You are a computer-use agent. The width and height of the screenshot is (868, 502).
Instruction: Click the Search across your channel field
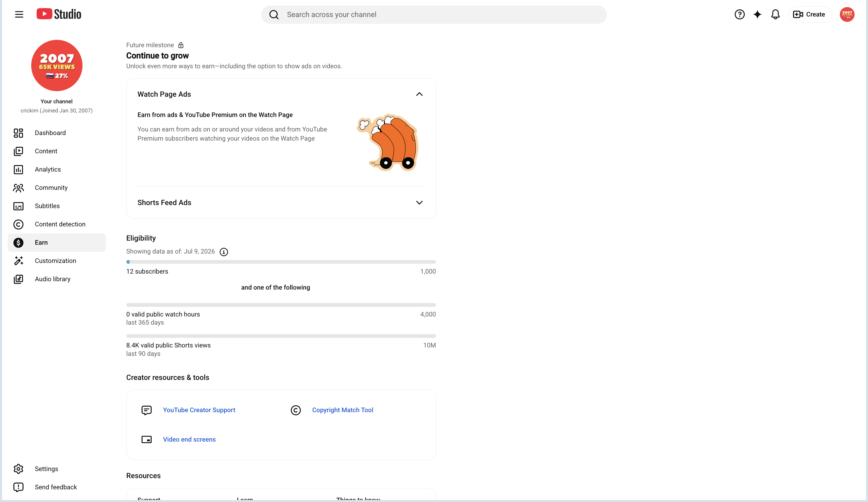[434, 14]
